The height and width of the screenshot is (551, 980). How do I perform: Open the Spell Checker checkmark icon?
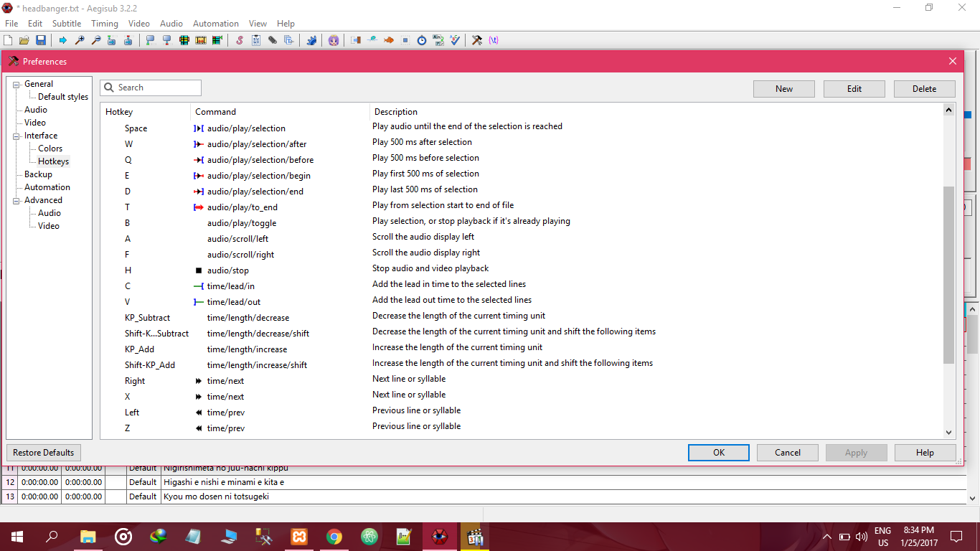[455, 40]
